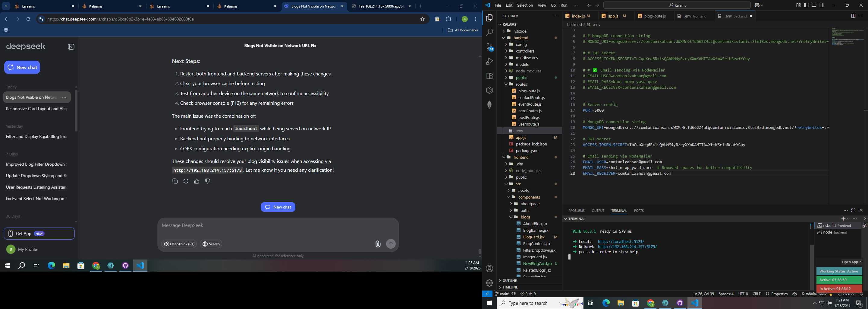Switch to the .env frontend tab

pyautogui.click(x=694, y=16)
